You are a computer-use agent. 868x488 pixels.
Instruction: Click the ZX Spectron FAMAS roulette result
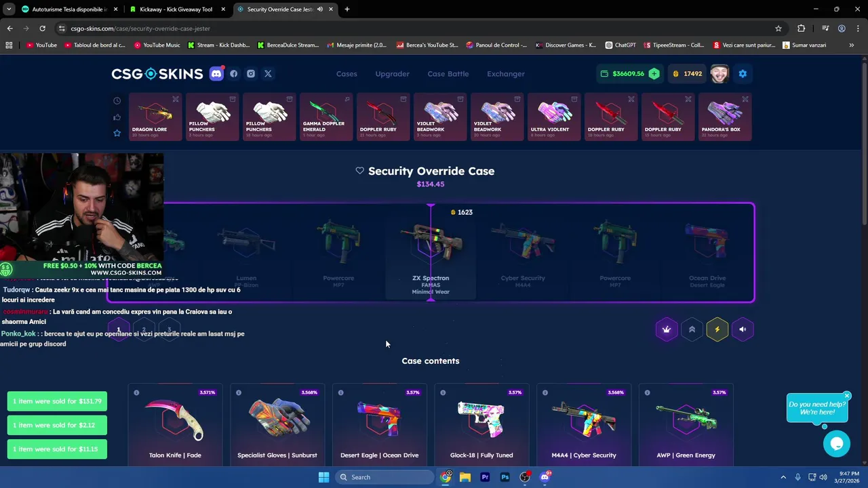[x=431, y=252]
